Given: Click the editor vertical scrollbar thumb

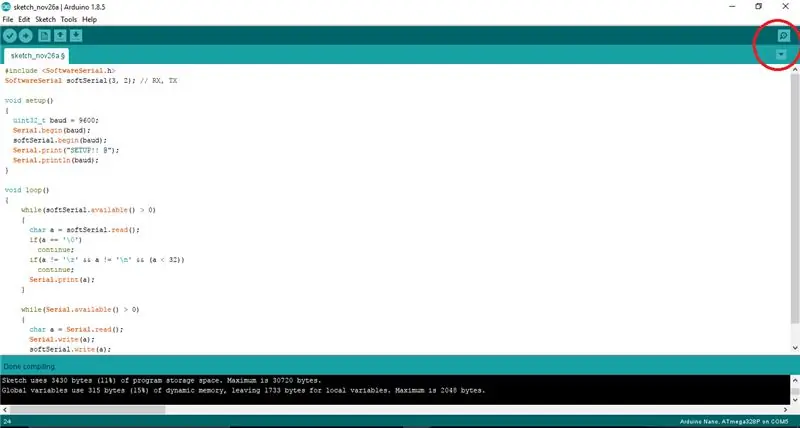Looking at the screenshot, I should [795, 198].
